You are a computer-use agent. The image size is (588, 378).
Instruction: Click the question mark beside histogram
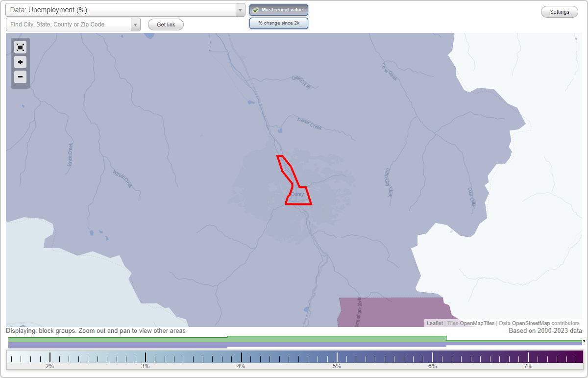(x=584, y=342)
